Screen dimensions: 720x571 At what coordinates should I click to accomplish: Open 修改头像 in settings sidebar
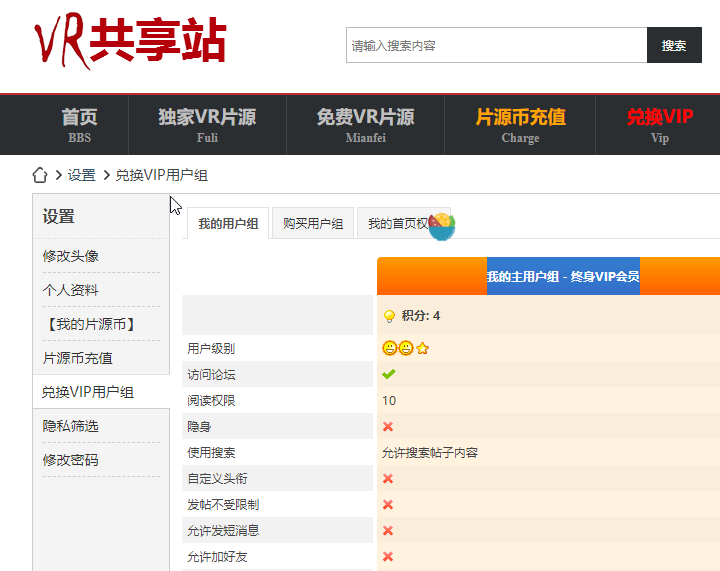(71, 256)
